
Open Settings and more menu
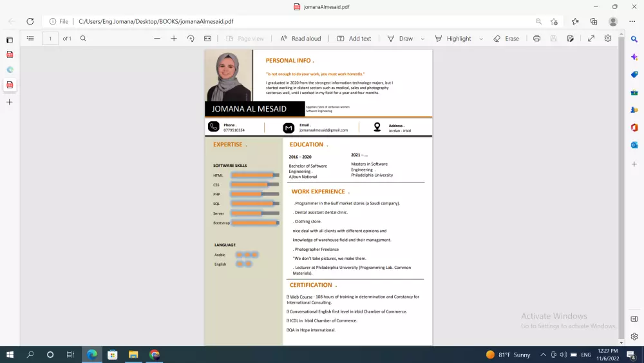[x=632, y=21]
